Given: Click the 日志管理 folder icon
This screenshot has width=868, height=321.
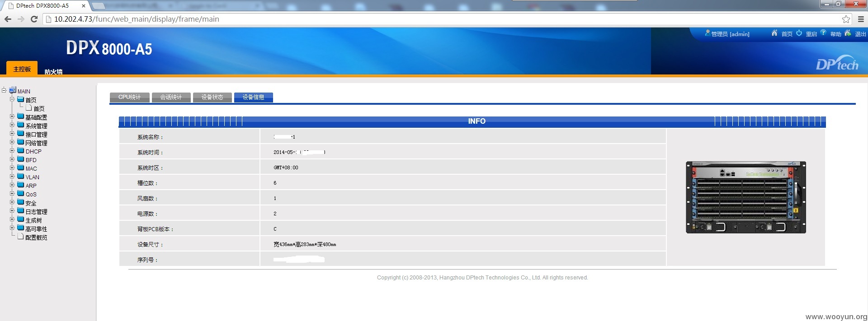Looking at the screenshot, I should [21, 211].
